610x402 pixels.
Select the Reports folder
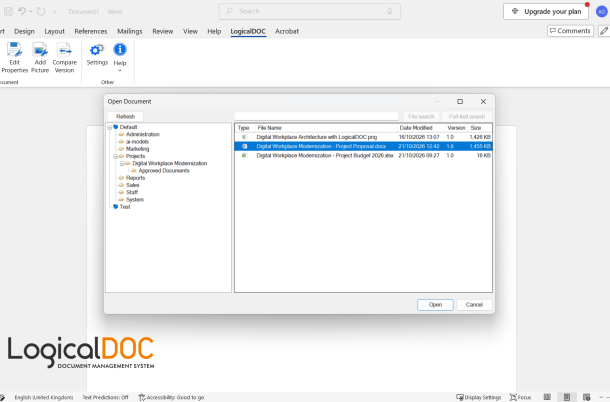coord(135,178)
